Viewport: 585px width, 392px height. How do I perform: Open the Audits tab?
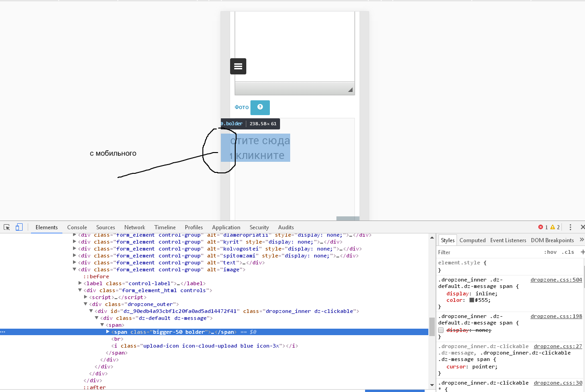pos(286,227)
